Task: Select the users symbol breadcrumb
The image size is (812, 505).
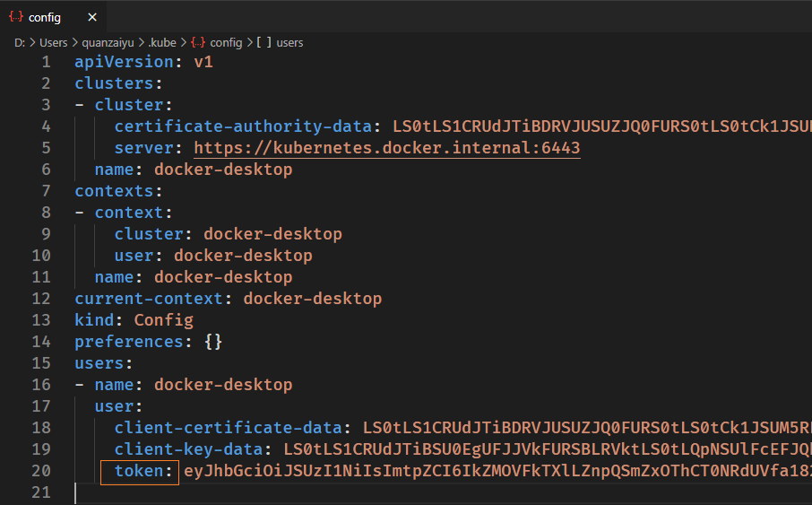Action: (x=289, y=42)
